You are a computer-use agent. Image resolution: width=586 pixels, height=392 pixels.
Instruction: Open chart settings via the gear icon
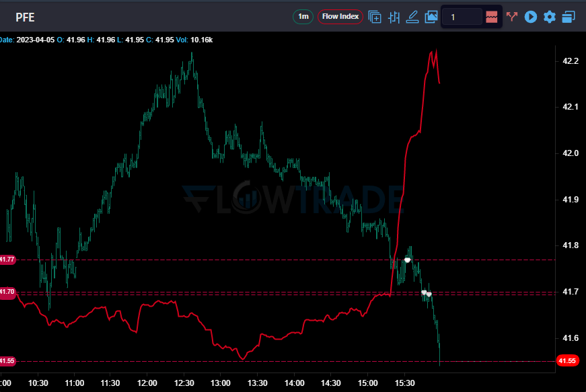(550, 17)
